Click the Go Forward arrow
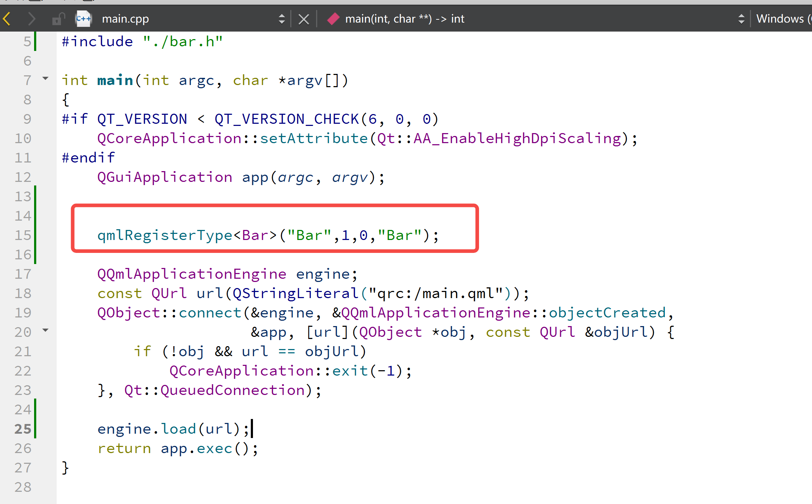 32,19
